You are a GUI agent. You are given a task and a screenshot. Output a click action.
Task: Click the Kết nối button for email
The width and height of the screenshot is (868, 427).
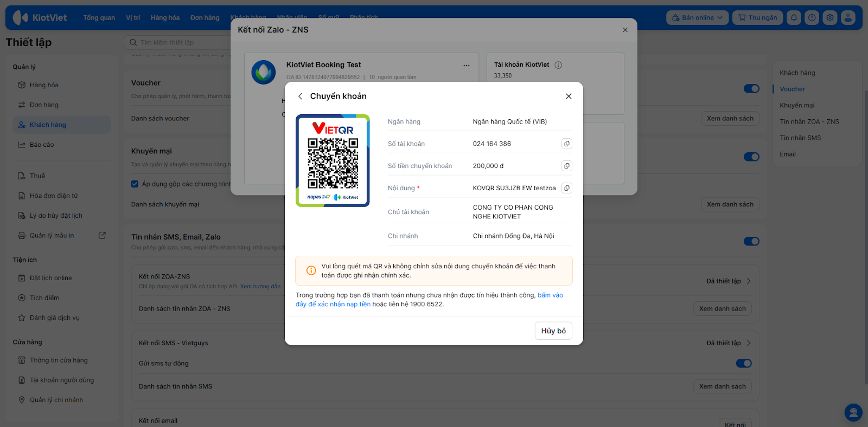(735, 424)
